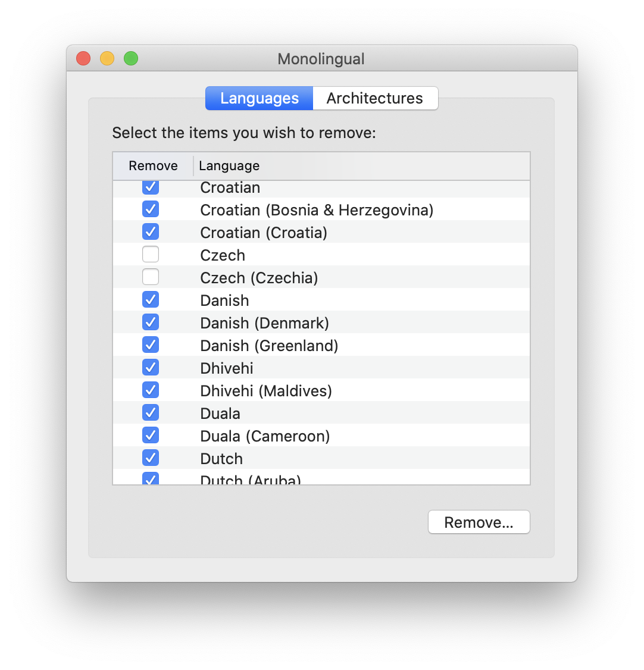Uncheck the plain Dutch checkbox
This screenshot has height=670, width=644.
coord(151,458)
